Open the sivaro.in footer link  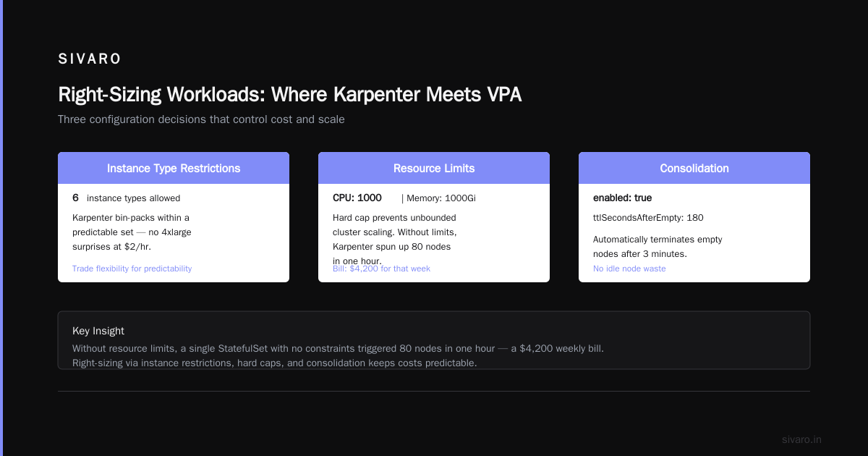[x=801, y=439]
